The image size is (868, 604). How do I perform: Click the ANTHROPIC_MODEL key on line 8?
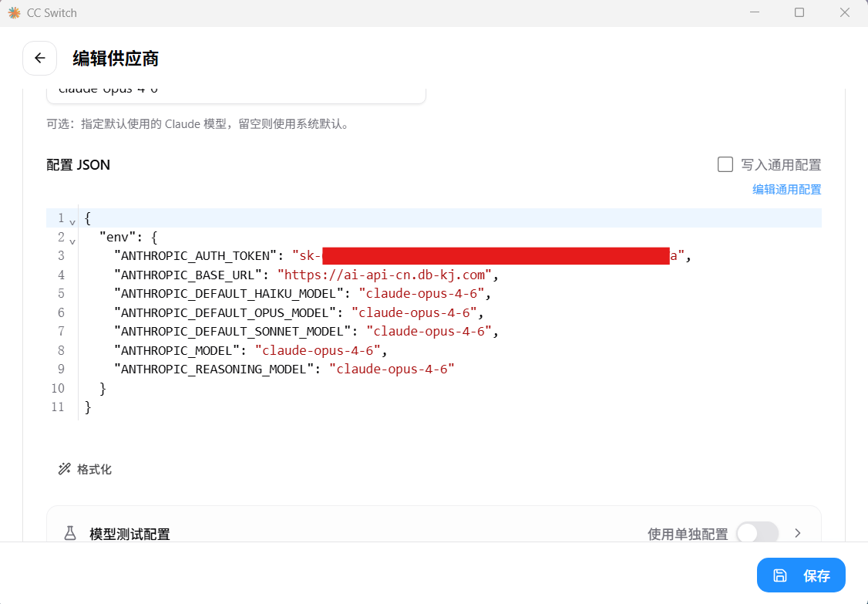click(177, 351)
